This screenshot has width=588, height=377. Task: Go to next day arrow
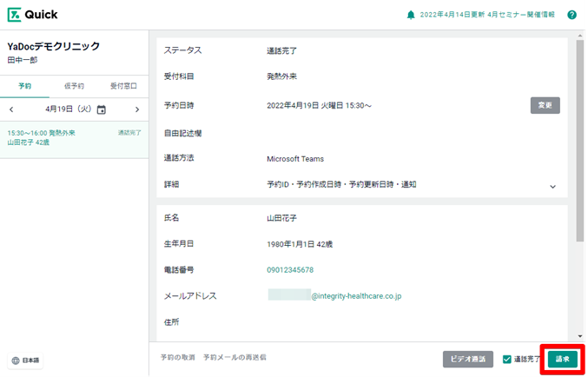(x=137, y=109)
